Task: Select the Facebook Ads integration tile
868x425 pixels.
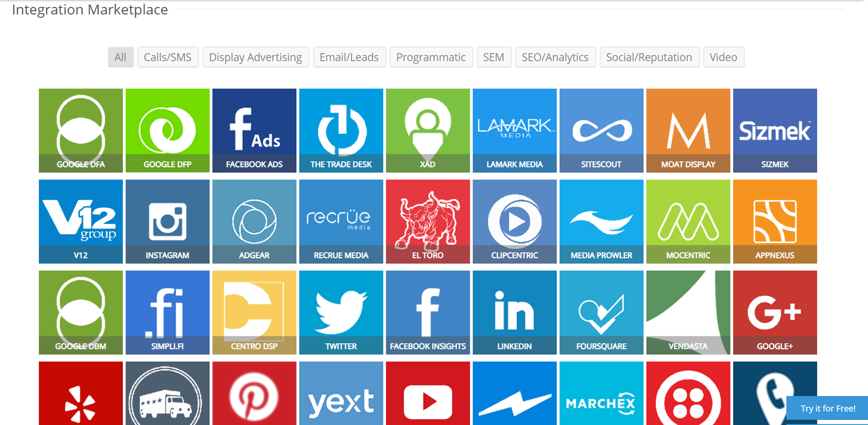Action: [254, 130]
